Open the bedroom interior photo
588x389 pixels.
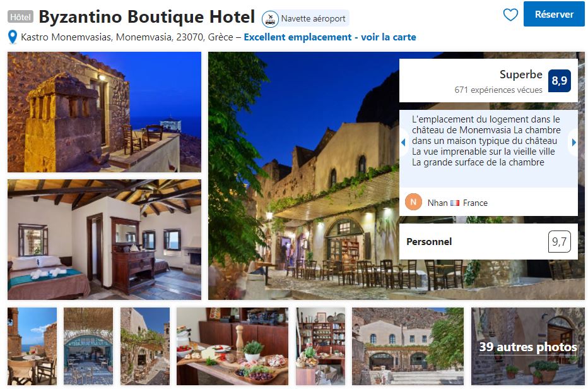pos(104,239)
